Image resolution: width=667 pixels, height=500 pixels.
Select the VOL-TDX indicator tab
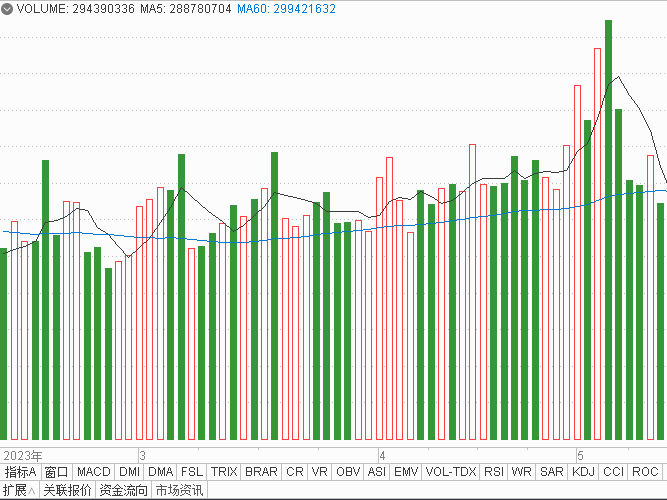[x=451, y=472]
